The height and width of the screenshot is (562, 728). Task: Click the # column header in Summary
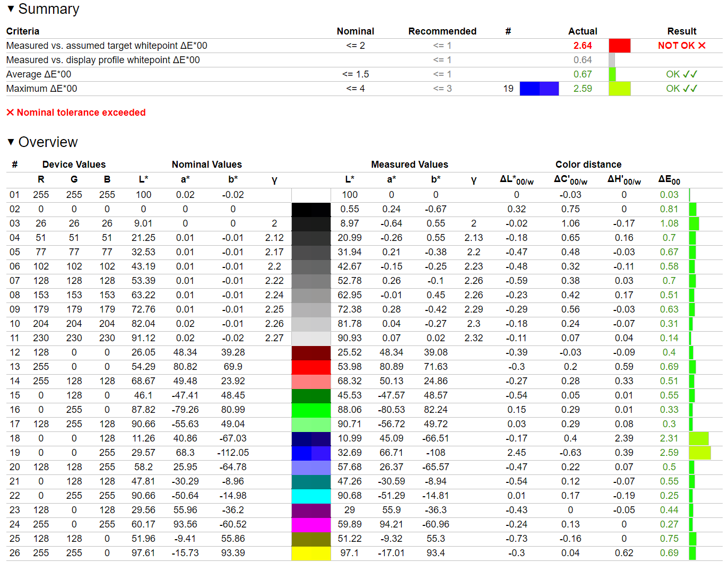pyautogui.click(x=508, y=31)
